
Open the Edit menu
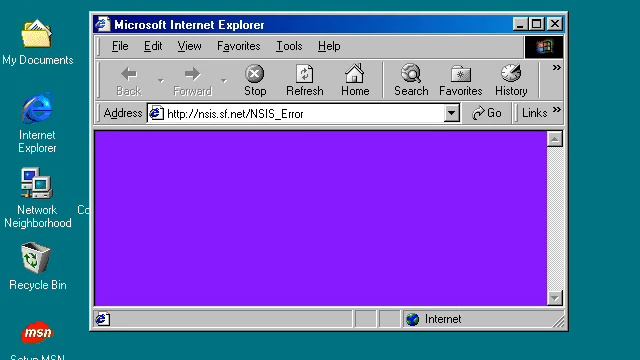click(153, 46)
